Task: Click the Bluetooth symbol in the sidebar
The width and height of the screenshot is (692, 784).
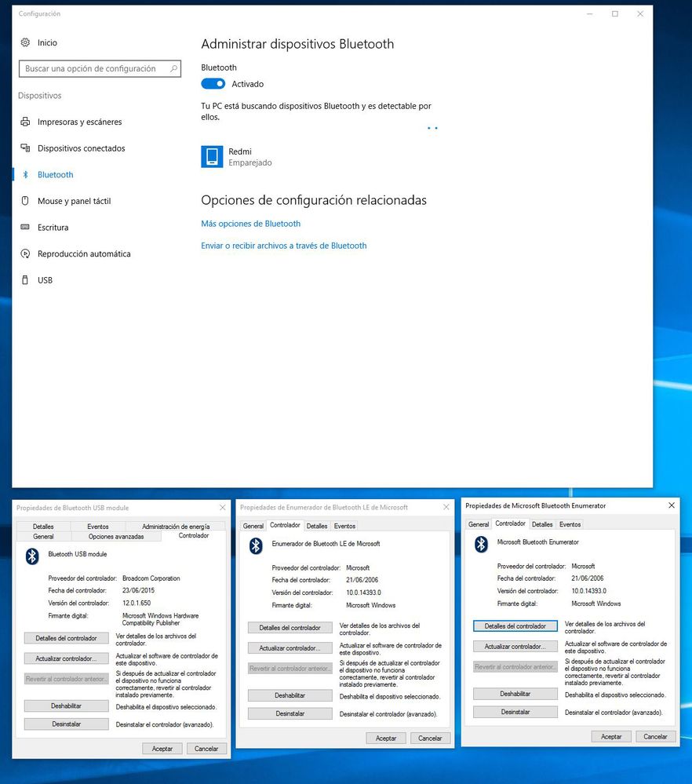Action: pos(25,174)
